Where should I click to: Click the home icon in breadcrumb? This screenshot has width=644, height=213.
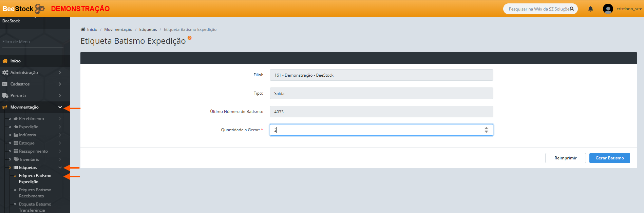(83, 30)
